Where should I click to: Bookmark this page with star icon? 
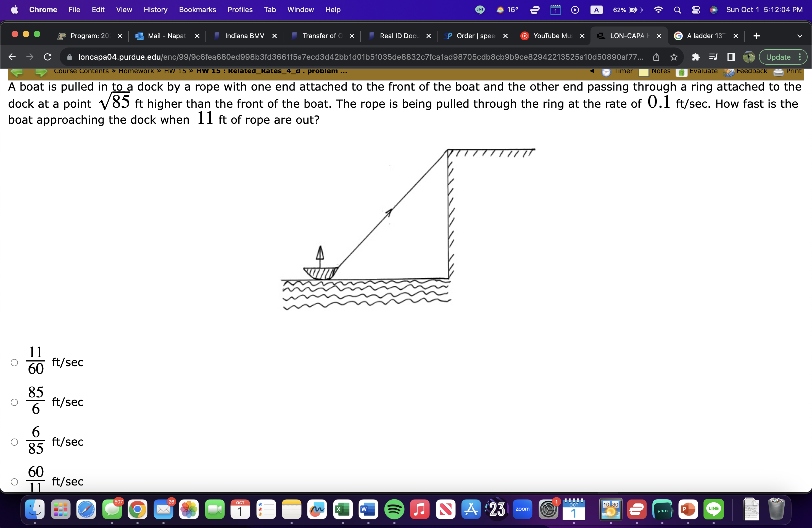[673, 57]
